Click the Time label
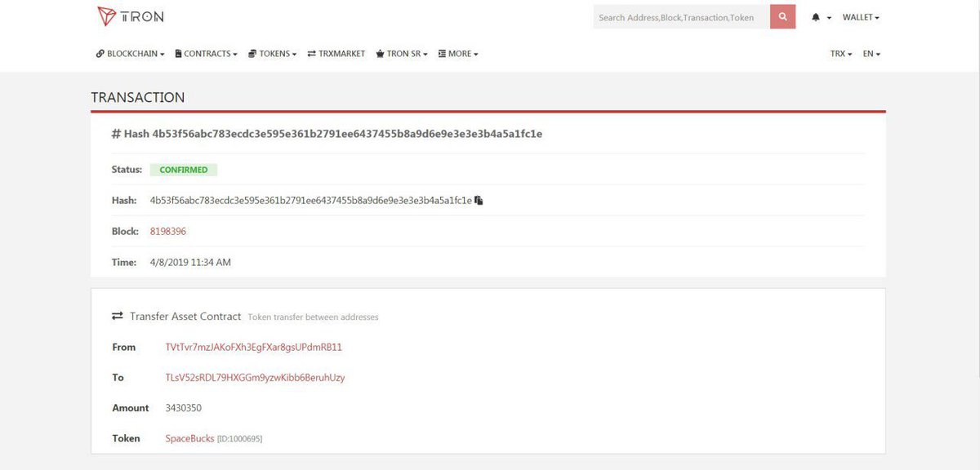Viewport: 980px width, 470px height. (124, 263)
